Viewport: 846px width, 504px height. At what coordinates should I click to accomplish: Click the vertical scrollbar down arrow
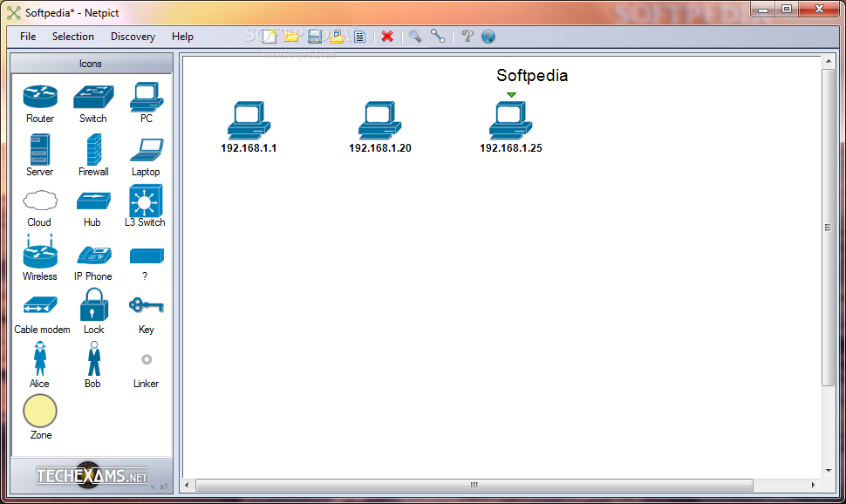click(x=829, y=471)
